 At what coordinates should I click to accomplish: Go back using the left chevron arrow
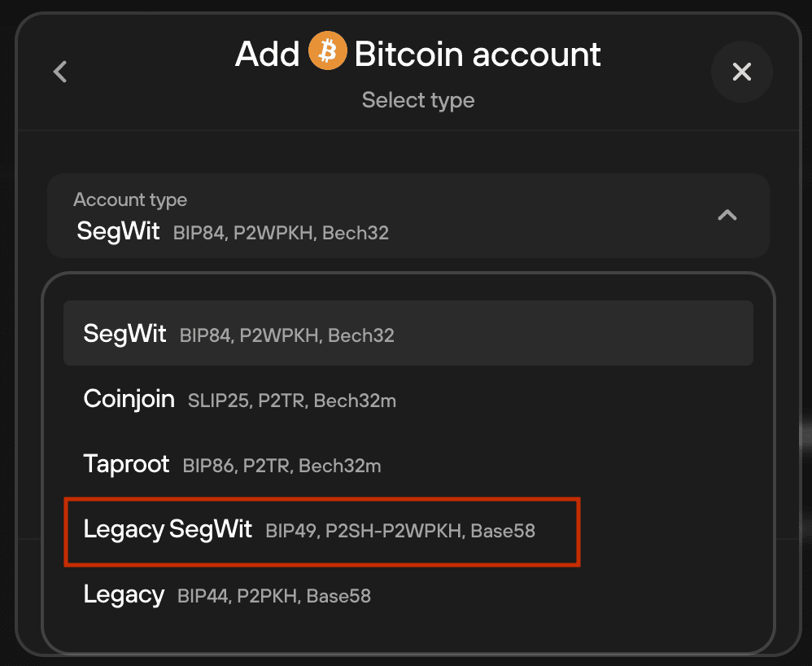tap(60, 72)
